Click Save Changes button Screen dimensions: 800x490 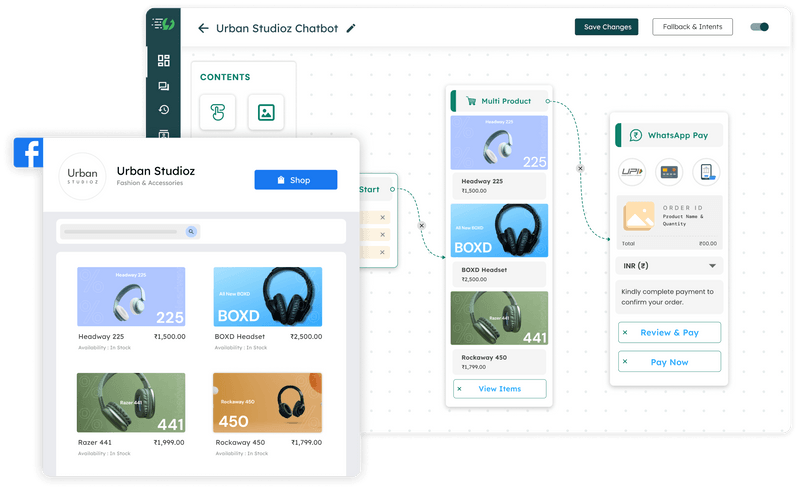click(606, 27)
